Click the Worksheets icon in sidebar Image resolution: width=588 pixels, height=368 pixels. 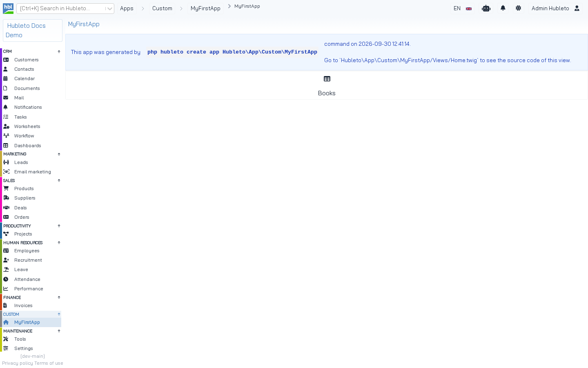click(x=6, y=126)
